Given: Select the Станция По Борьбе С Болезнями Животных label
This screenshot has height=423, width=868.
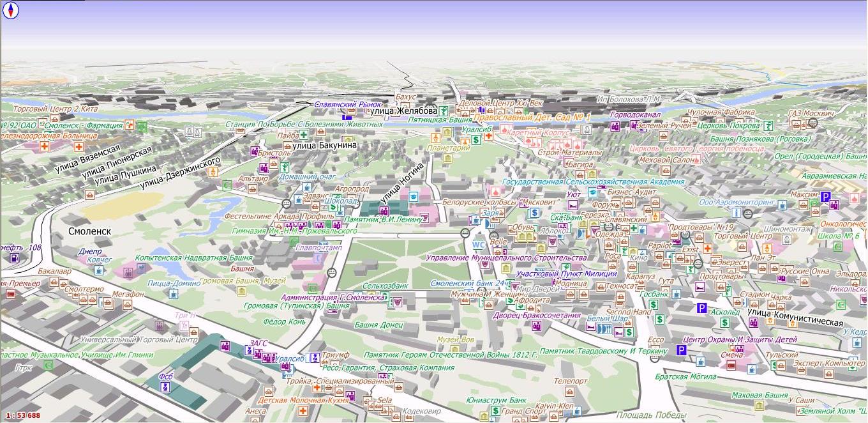Looking at the screenshot, I should 304,124.
